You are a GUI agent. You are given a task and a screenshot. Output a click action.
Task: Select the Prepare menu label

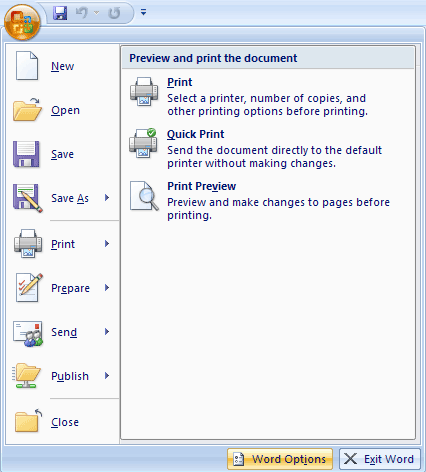70,288
